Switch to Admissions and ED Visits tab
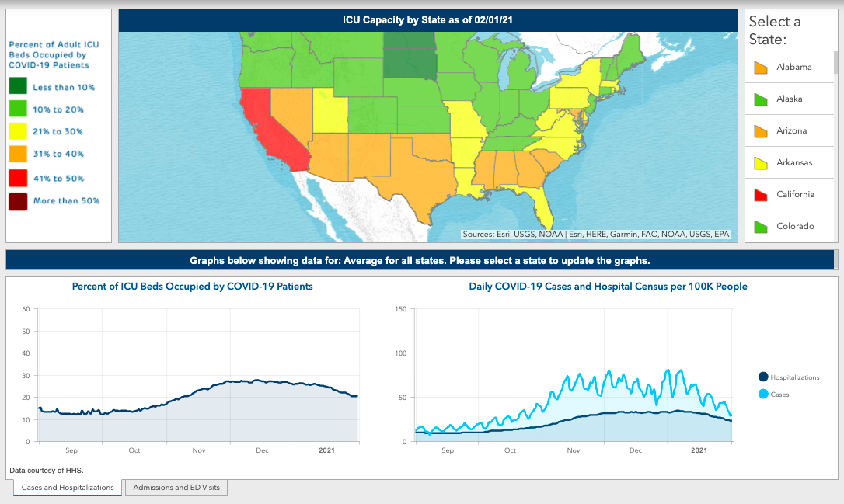This screenshot has width=844, height=504. tap(176, 488)
